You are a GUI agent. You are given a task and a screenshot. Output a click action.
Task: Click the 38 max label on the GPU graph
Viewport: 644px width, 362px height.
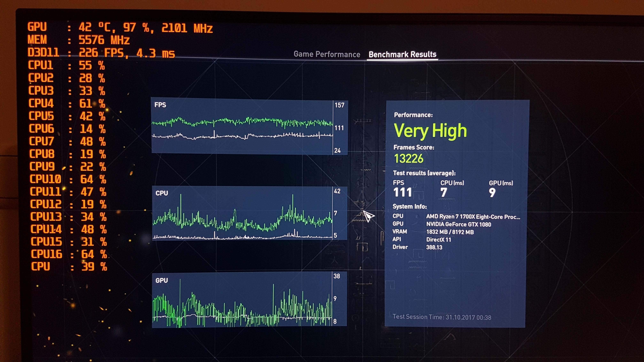[x=336, y=276]
